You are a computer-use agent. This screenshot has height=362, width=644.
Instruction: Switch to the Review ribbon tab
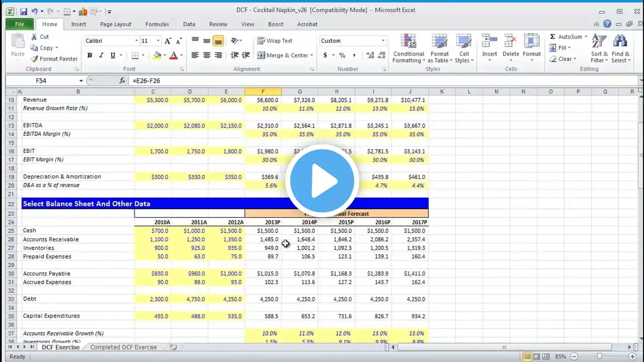tap(218, 24)
